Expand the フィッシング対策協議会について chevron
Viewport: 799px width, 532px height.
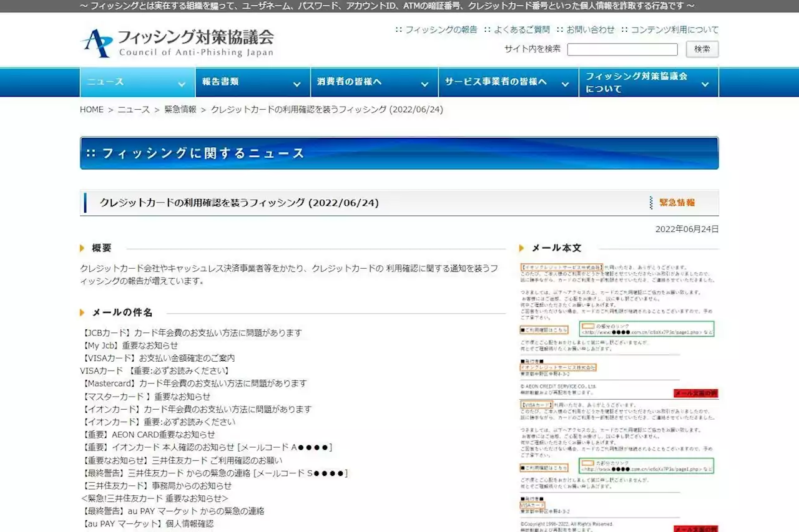[705, 84]
